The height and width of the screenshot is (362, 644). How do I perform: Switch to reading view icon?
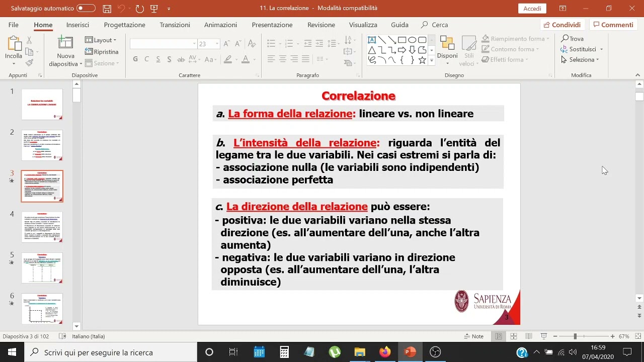528,336
